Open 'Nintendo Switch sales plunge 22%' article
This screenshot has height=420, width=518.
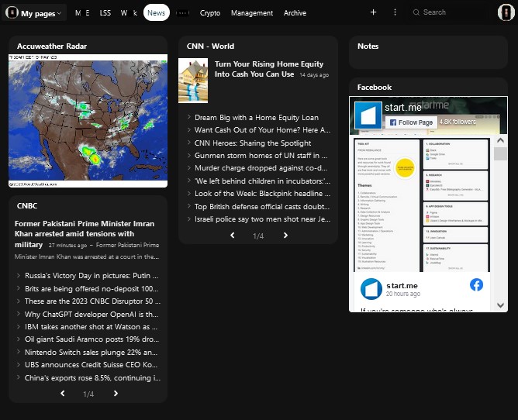[92, 353]
